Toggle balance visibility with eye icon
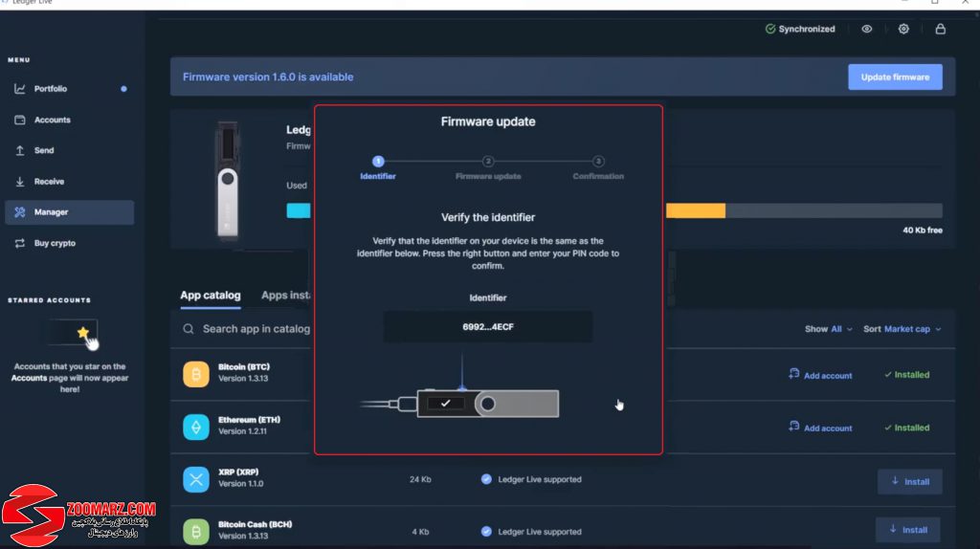The image size is (980, 549). point(867,29)
